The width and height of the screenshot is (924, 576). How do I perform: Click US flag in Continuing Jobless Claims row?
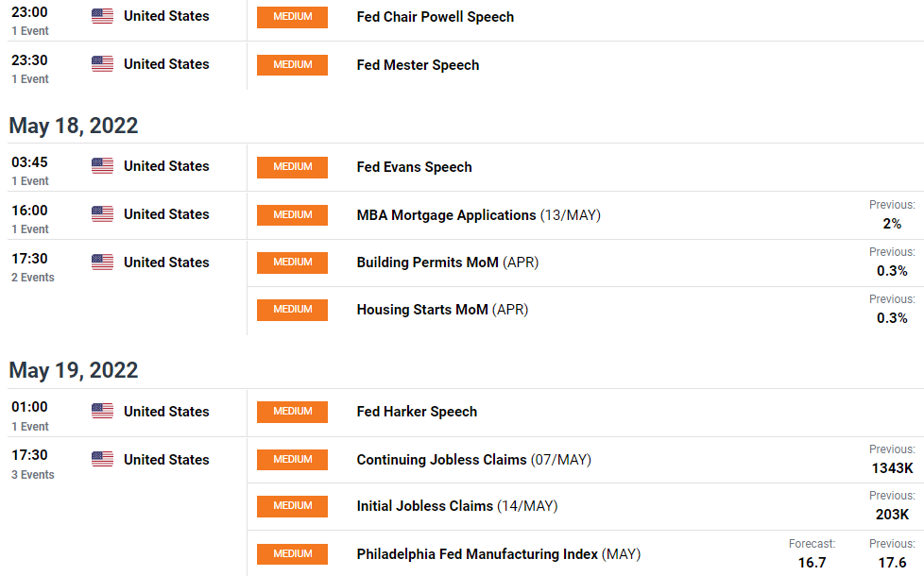point(103,459)
